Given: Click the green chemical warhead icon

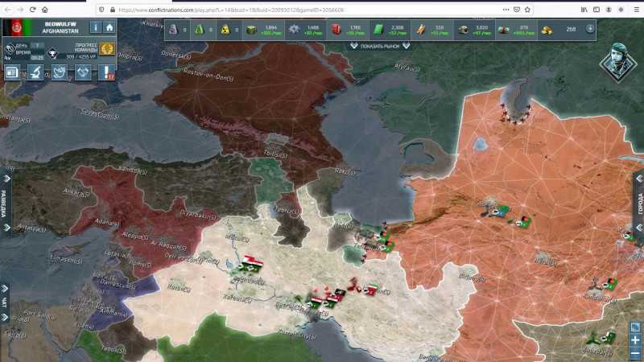Looking at the screenshot, I should click(x=199, y=30).
